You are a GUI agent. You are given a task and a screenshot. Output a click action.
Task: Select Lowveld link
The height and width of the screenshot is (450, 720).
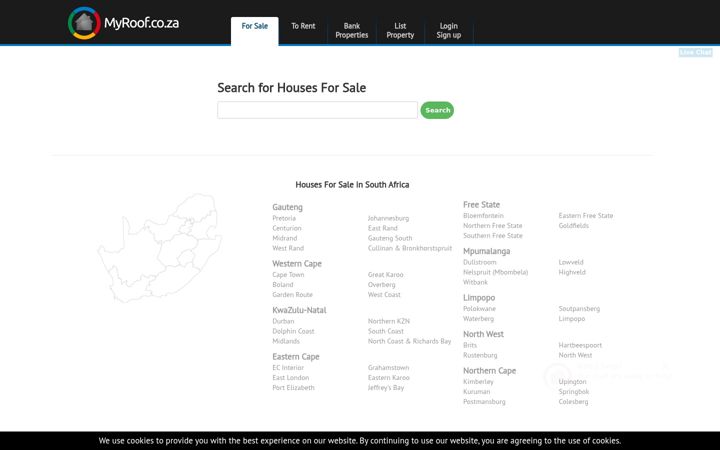pyautogui.click(x=571, y=262)
